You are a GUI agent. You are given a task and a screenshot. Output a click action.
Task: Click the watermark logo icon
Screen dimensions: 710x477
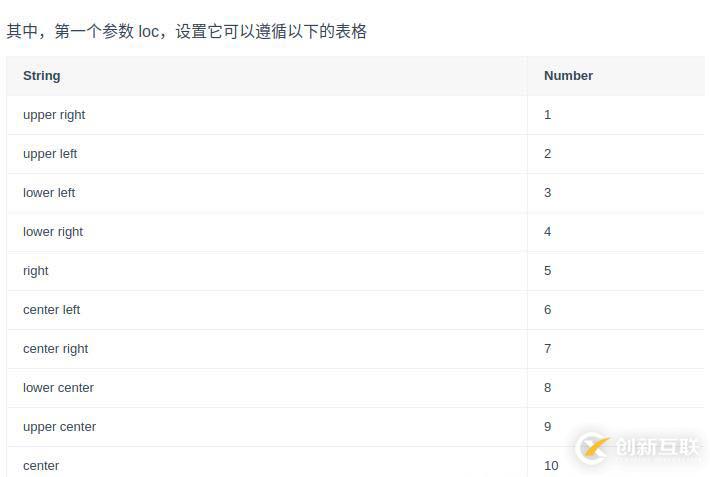[593, 447]
